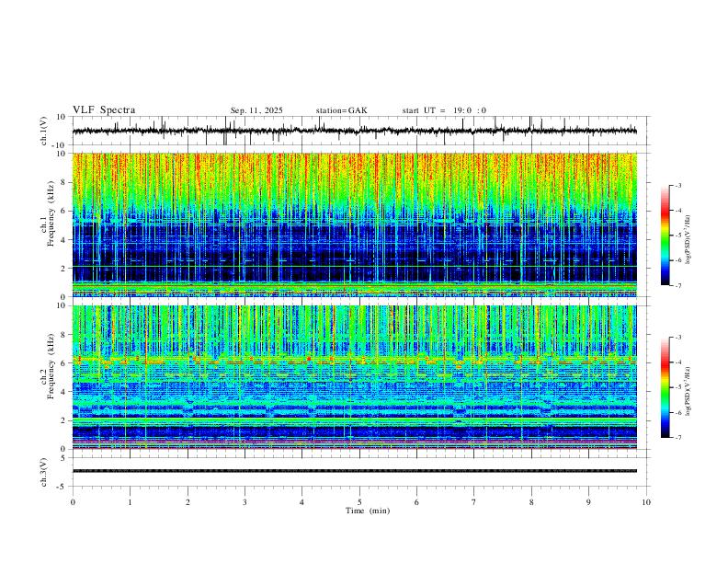
Task: Click the "6" kHz tick on ch.2 spectrogram
Action: coord(63,363)
